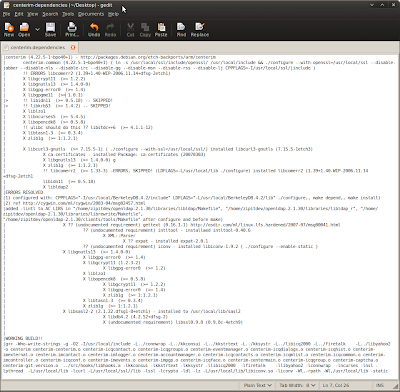Click the ERRORS RESOLVED line

click(x=23, y=192)
